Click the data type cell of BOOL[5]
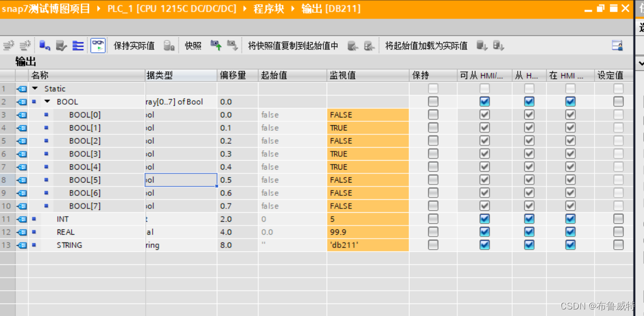 [181, 180]
